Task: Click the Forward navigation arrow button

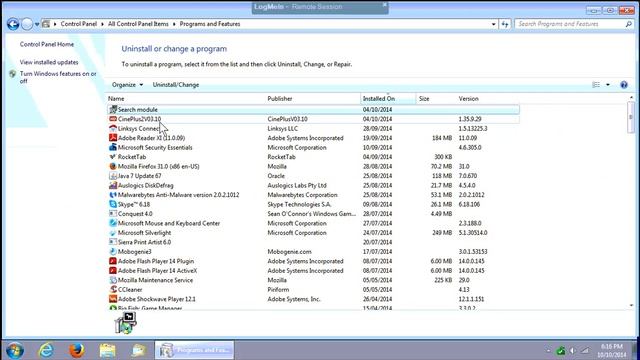Action: pyautogui.click(x=27, y=24)
